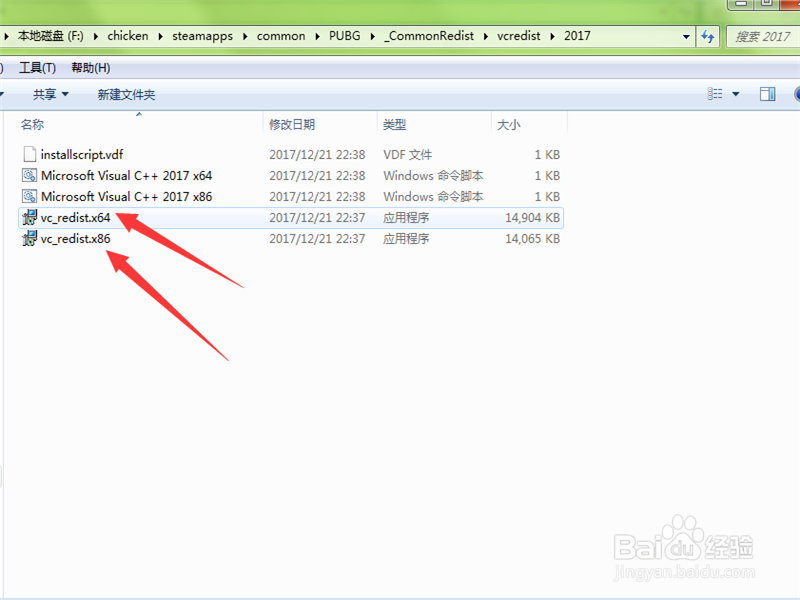Viewport: 800px width, 600px height.
Task: Go to the chicken folder in the path
Action: point(128,36)
